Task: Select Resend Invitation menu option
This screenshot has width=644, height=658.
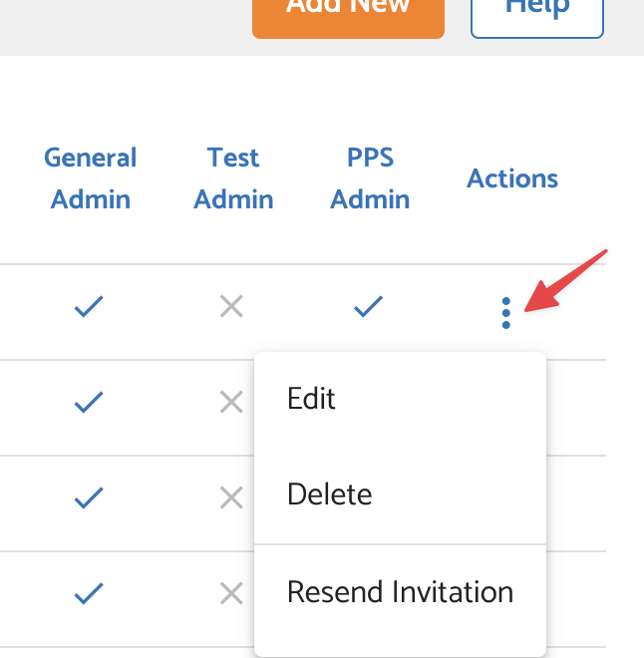Action: pos(400,592)
